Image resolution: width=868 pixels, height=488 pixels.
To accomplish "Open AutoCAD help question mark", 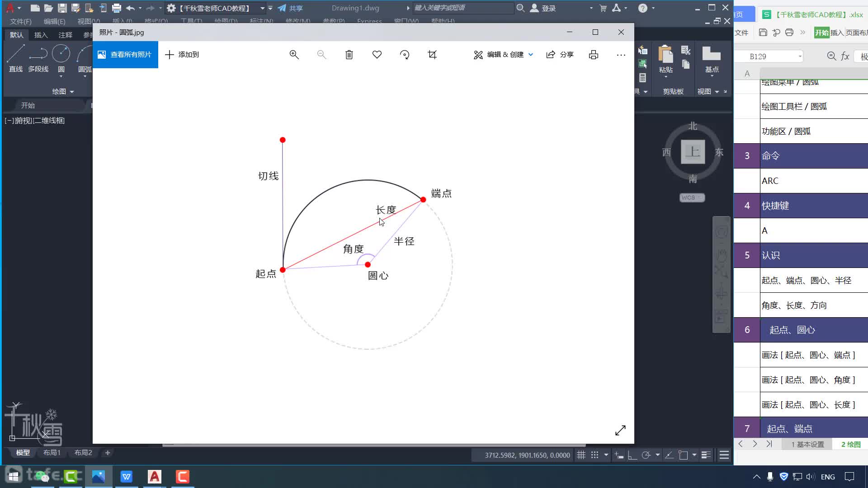I will tap(642, 8).
